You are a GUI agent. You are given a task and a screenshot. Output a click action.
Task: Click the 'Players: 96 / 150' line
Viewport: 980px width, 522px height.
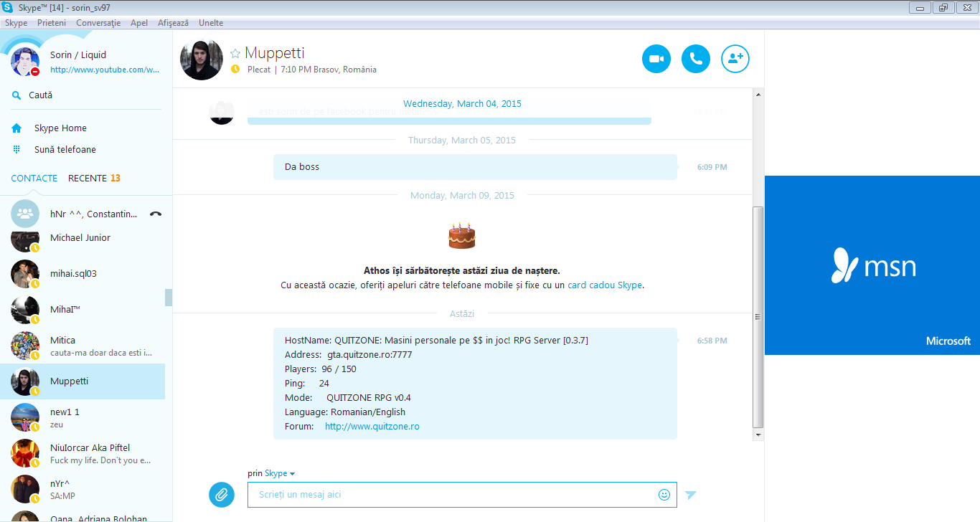pyautogui.click(x=321, y=369)
